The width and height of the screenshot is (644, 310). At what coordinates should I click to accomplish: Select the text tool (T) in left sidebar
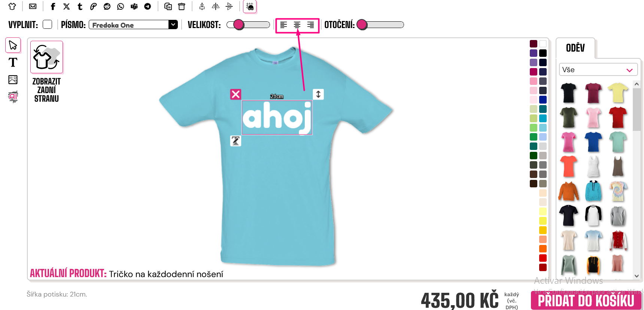(x=13, y=62)
